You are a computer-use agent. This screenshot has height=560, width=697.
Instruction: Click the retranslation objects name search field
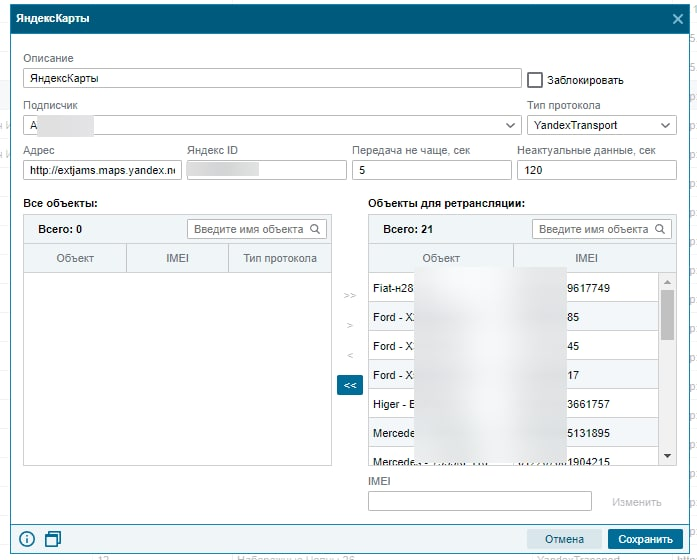pyautogui.click(x=602, y=229)
